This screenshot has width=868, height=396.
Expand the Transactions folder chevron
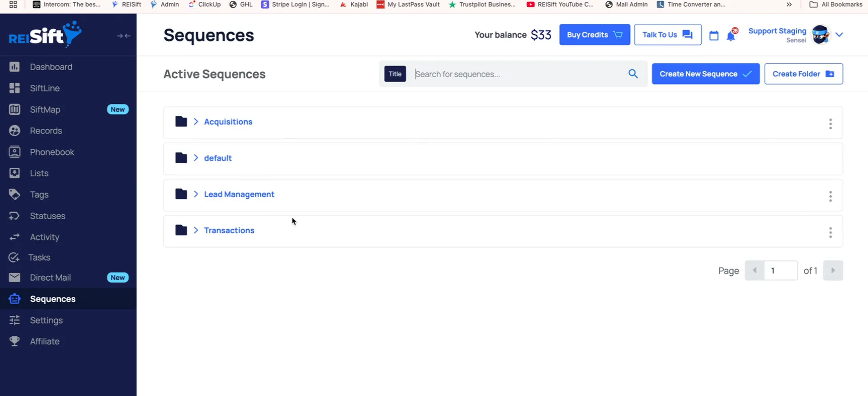coord(196,230)
